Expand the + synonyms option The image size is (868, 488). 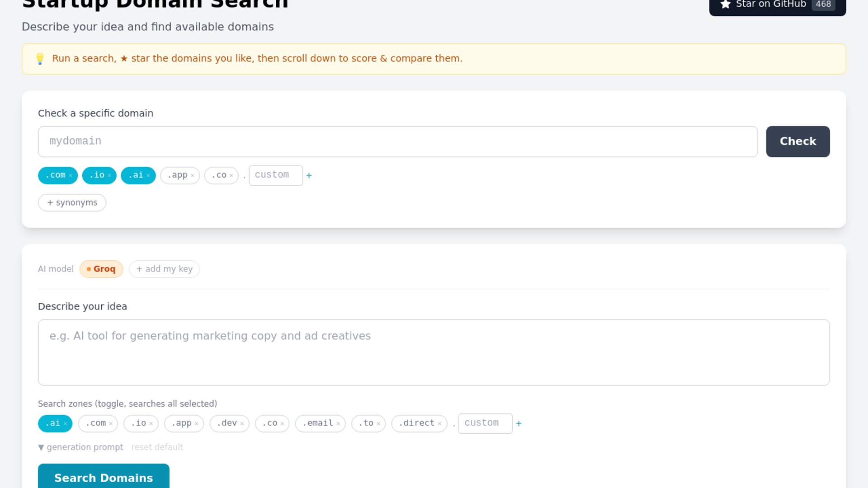72,203
